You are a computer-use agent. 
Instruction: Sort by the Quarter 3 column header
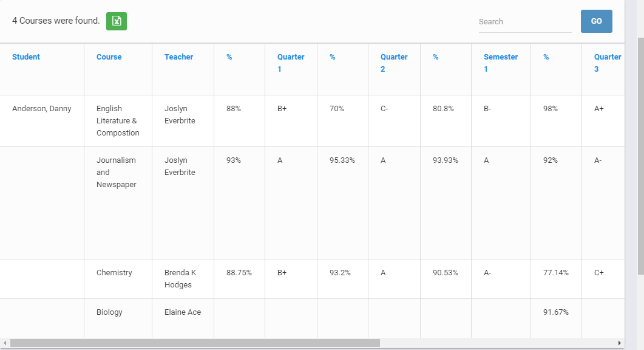(x=608, y=63)
